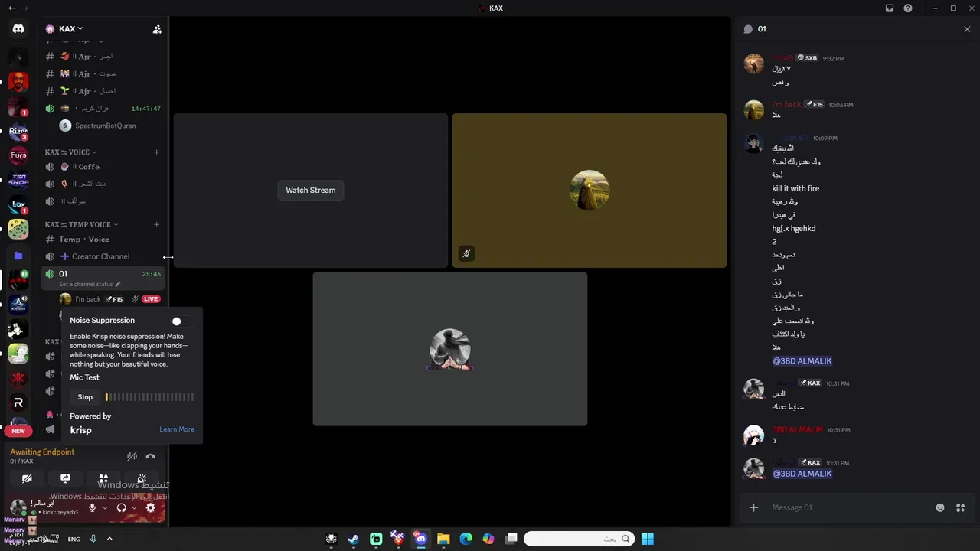Screen dimensions: 980x551
Task: Open Steam from the taskbar
Action: 353,539
